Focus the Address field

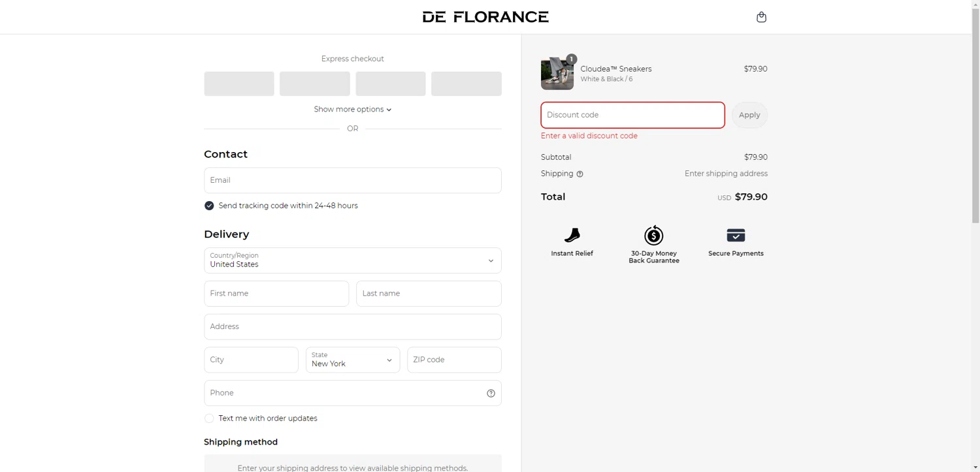[x=353, y=327]
